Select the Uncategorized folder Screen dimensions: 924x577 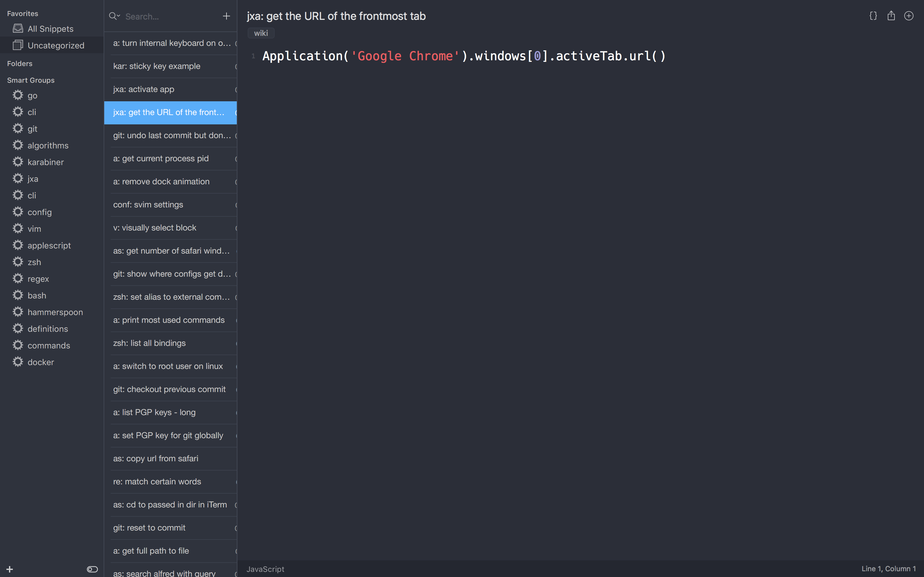click(56, 46)
